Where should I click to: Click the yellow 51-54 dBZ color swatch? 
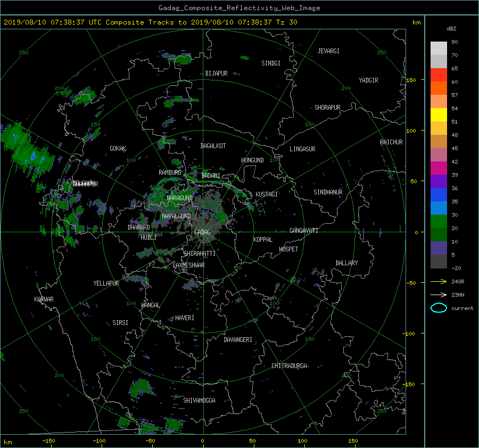tap(439, 115)
